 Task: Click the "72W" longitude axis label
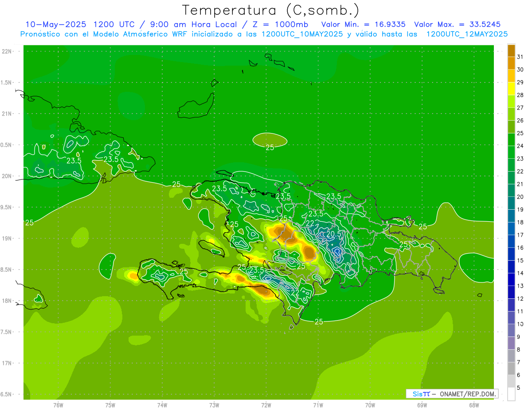(266, 405)
